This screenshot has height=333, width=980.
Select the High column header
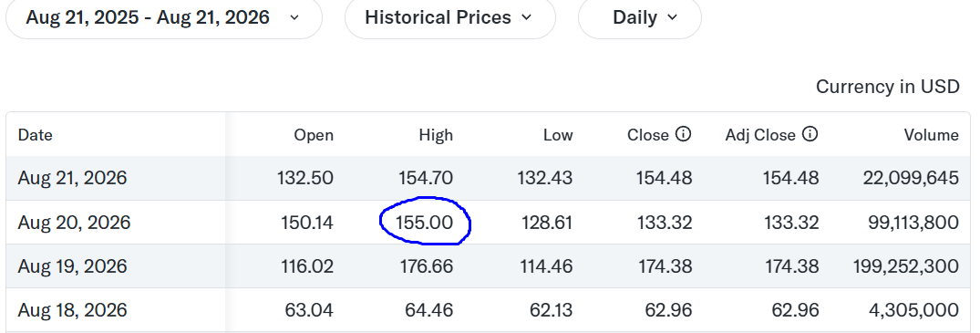point(436,135)
